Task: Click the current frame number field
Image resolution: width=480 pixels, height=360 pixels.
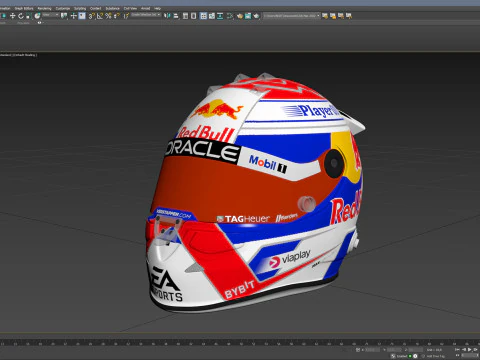Action: [469, 356]
